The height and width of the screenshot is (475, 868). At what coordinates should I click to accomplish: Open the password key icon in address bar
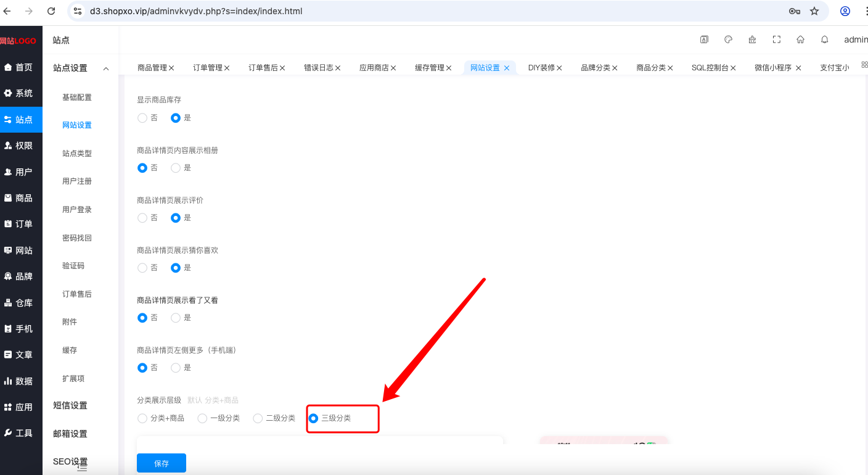[794, 11]
